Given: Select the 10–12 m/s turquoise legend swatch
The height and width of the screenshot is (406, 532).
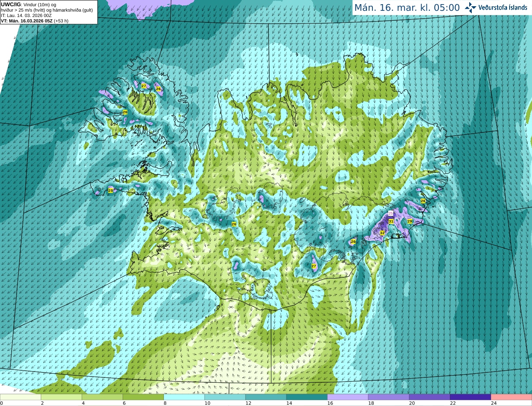Looking at the screenshot, I should click(225, 397).
